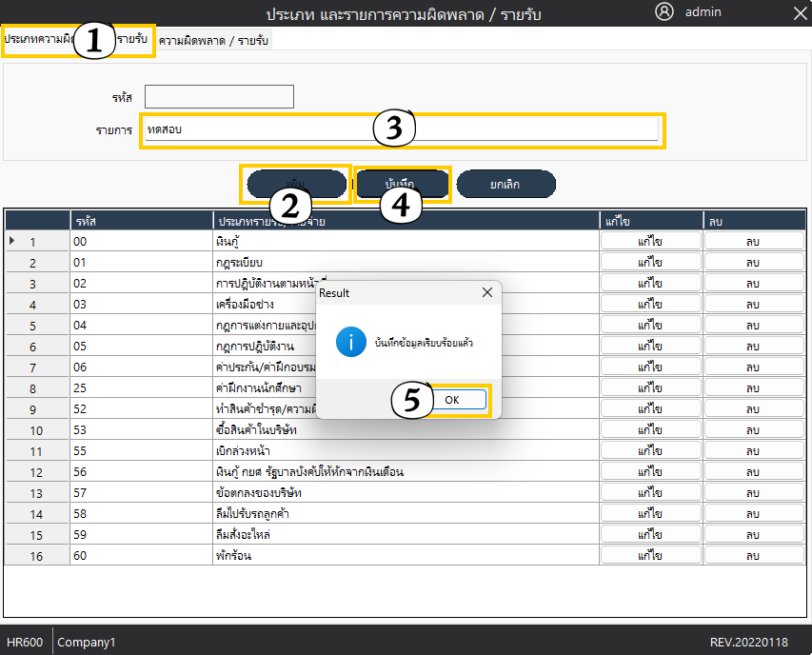
Task: Click แก้ไข for row 00 เงินกู้
Action: [650, 242]
